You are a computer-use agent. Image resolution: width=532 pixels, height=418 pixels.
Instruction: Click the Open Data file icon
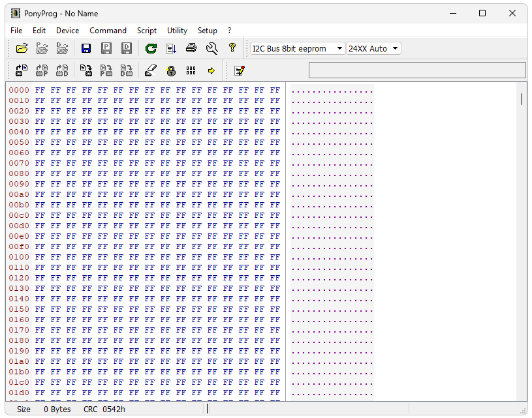(62, 48)
